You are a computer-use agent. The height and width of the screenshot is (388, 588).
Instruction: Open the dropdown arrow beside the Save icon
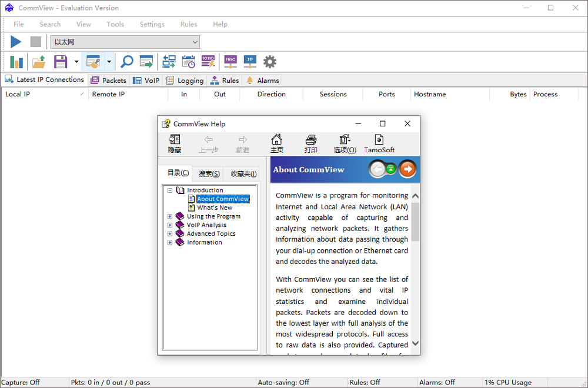coord(76,62)
